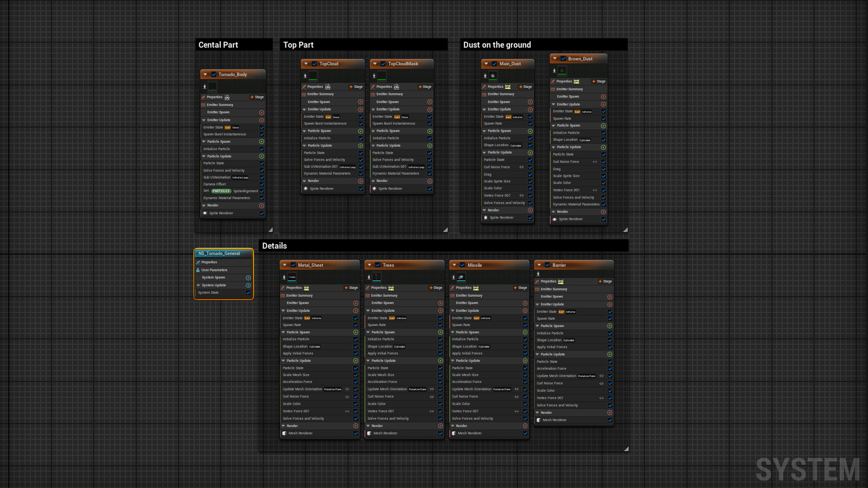The height and width of the screenshot is (488, 868).
Task: Toggle Curl Noise Force eye in Main_Dust
Action: tap(521, 167)
